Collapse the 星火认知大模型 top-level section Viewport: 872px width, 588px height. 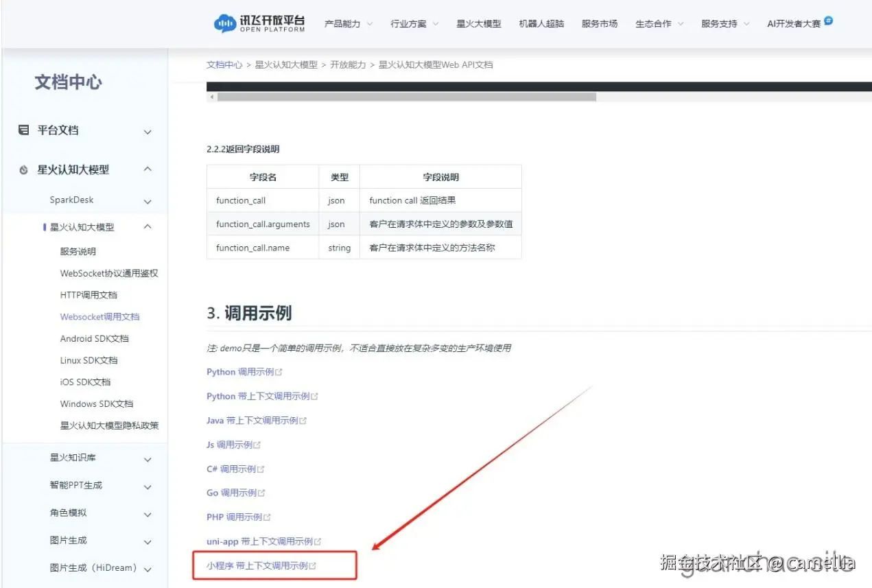pos(148,169)
